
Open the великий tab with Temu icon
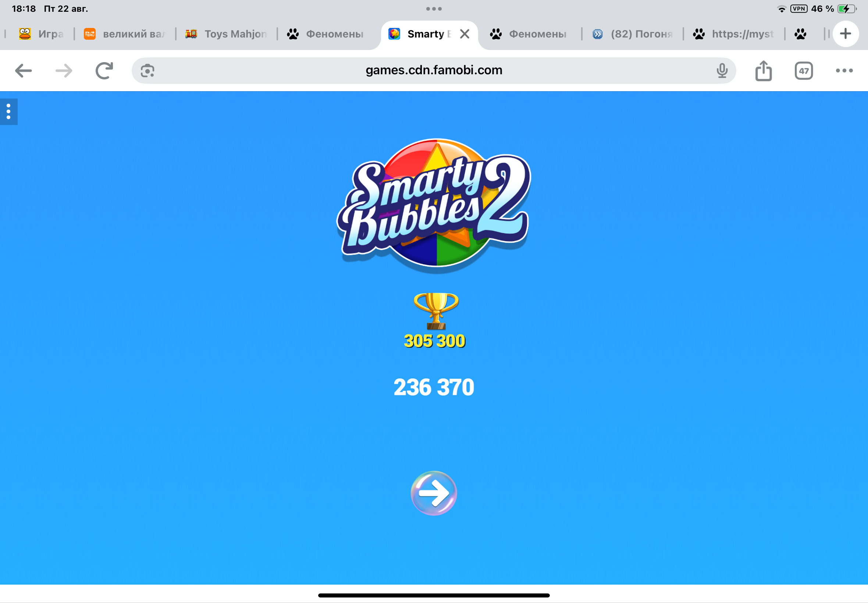click(x=125, y=34)
